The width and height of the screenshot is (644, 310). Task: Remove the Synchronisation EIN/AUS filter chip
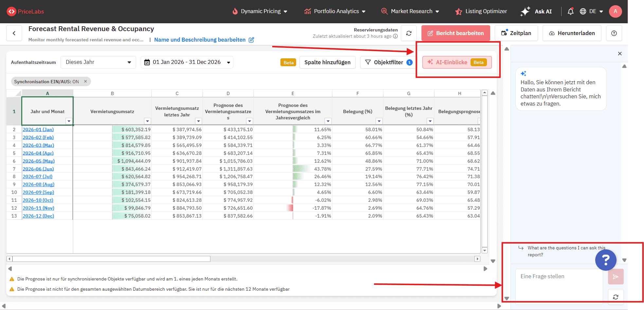(x=85, y=82)
